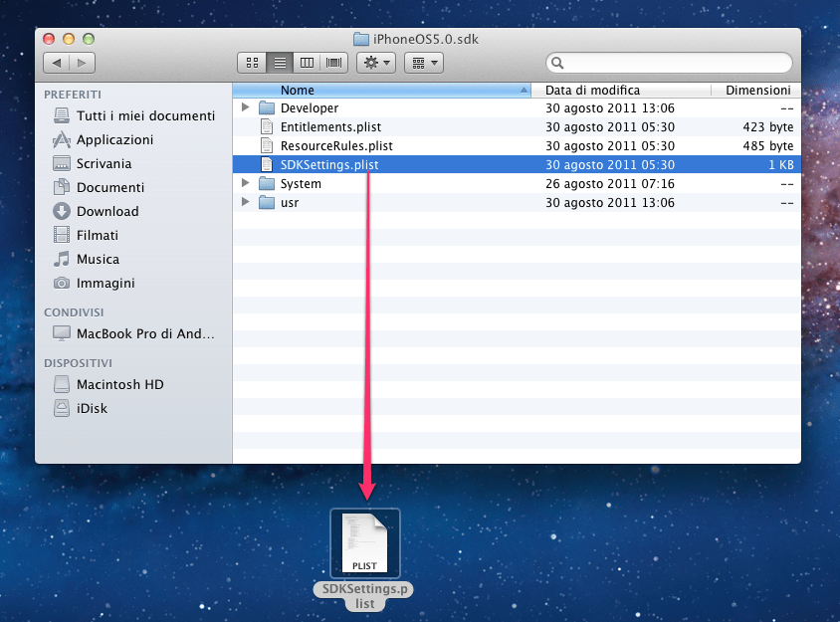This screenshot has height=622, width=840.
Task: Click the 423 byte size cell
Action: (x=767, y=127)
